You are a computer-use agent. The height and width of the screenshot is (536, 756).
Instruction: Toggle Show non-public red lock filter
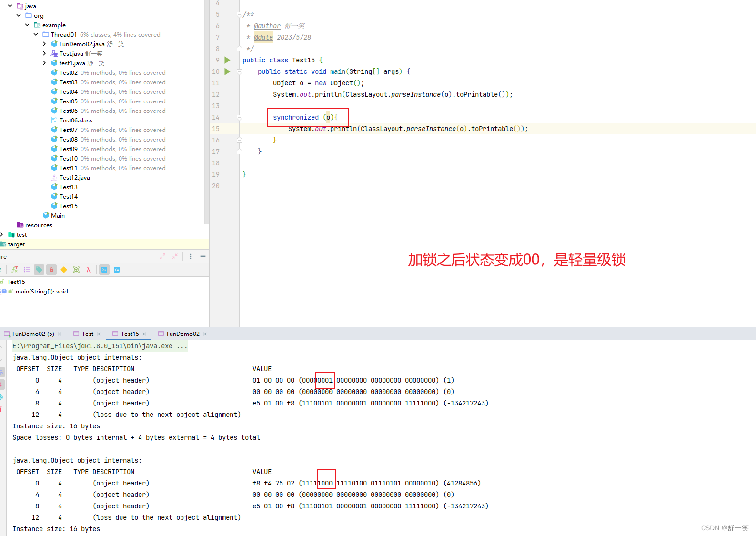pos(51,270)
